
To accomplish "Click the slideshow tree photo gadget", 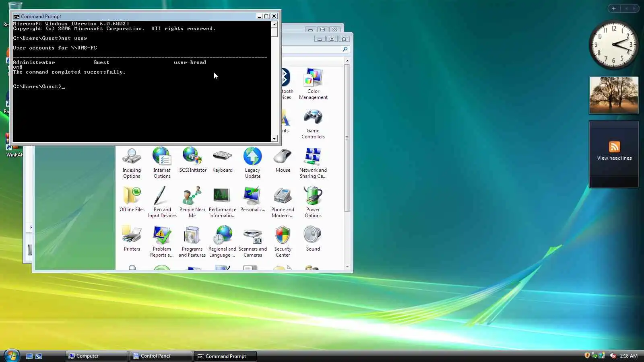I will click(614, 95).
